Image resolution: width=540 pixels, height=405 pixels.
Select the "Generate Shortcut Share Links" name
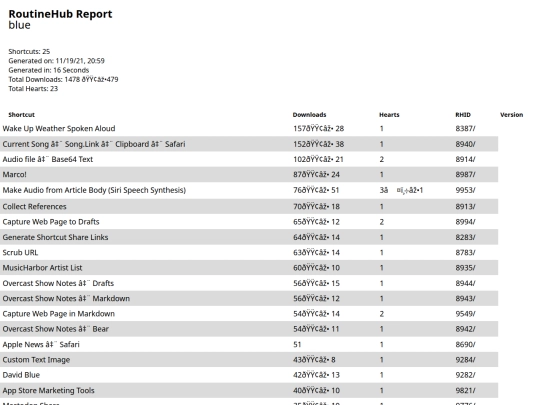[x=55, y=237]
